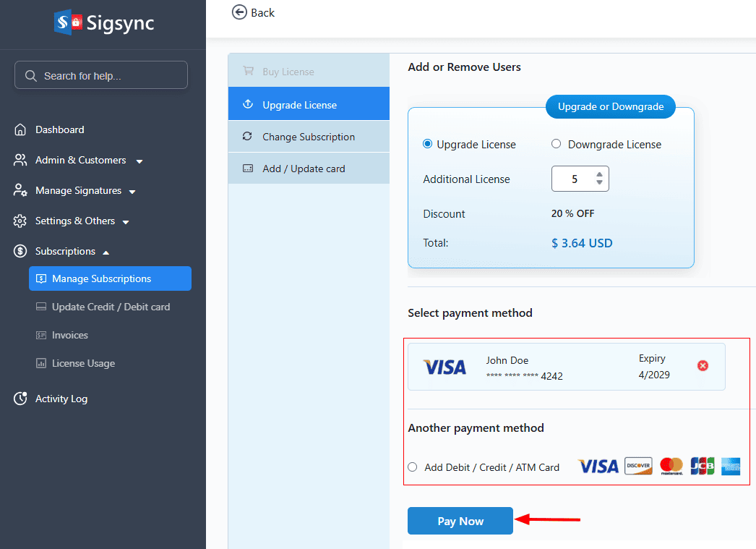Open the Activity Log clock icon
This screenshot has height=549, width=756.
coord(21,399)
